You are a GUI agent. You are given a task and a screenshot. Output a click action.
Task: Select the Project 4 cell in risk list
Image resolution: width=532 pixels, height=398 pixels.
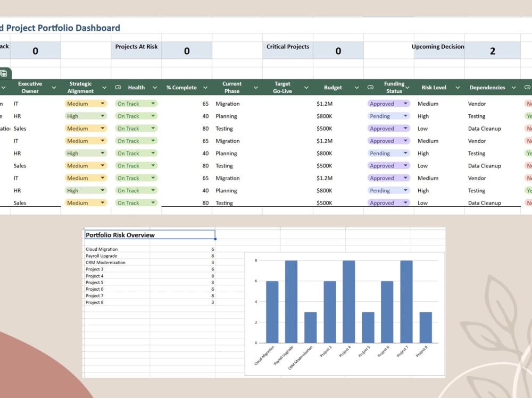(x=117, y=276)
